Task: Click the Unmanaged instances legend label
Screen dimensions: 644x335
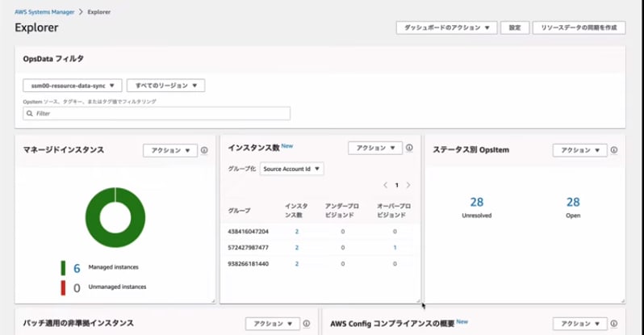Action: pyautogui.click(x=117, y=287)
